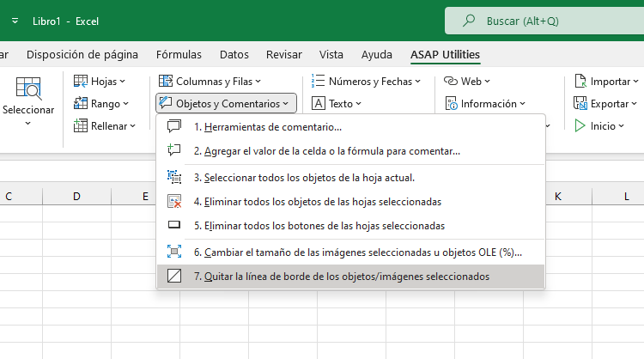Switch to the Revisar tab
The image size is (644, 359).
tap(284, 54)
